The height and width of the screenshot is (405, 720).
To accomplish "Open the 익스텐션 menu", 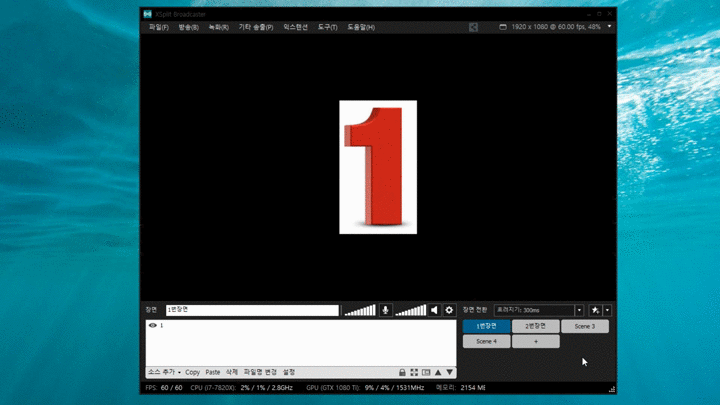I will tap(295, 27).
